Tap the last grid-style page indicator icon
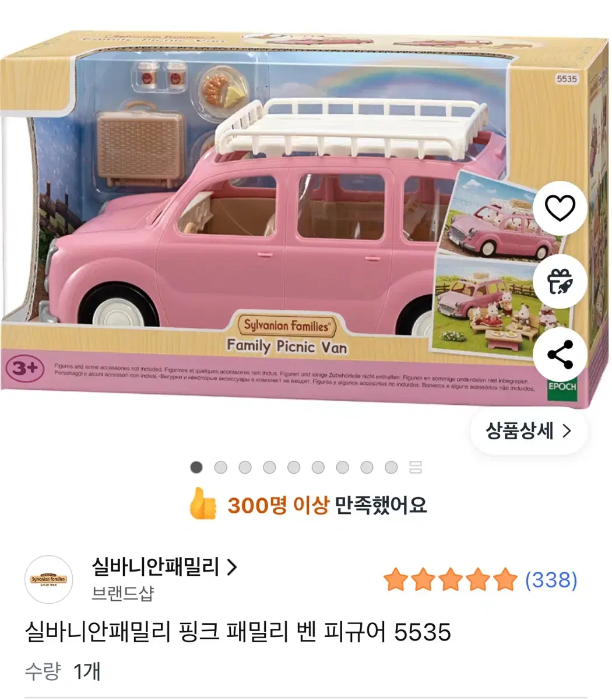612x700 pixels. [416, 467]
